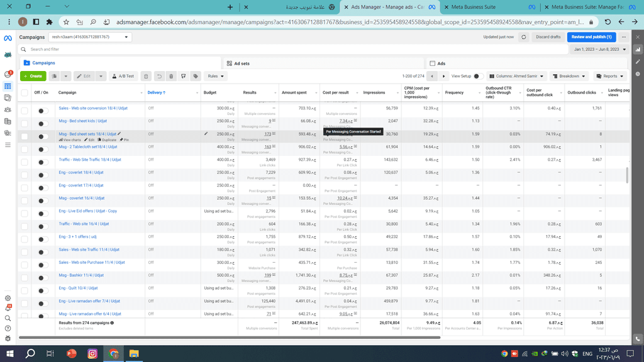Screen dimensions: 644x362
Task: Tick the Ads tab checkbox icon
Action: point(432,63)
